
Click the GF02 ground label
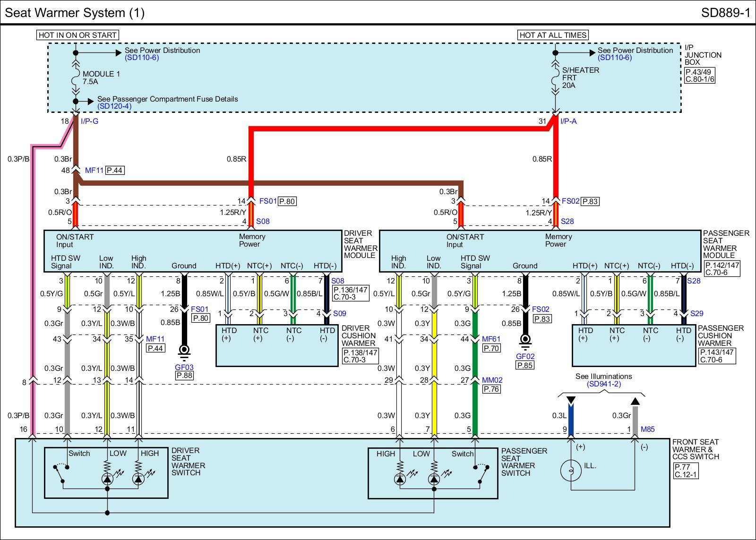click(525, 357)
